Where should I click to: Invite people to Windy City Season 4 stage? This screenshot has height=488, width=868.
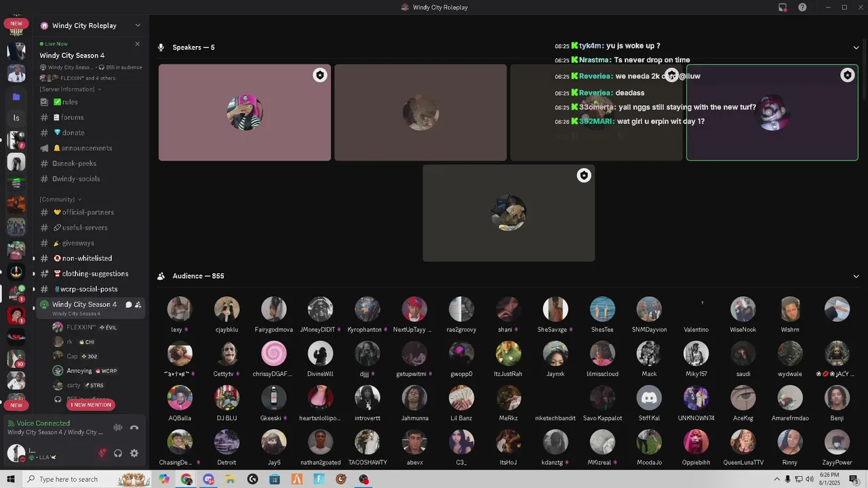[x=138, y=305]
